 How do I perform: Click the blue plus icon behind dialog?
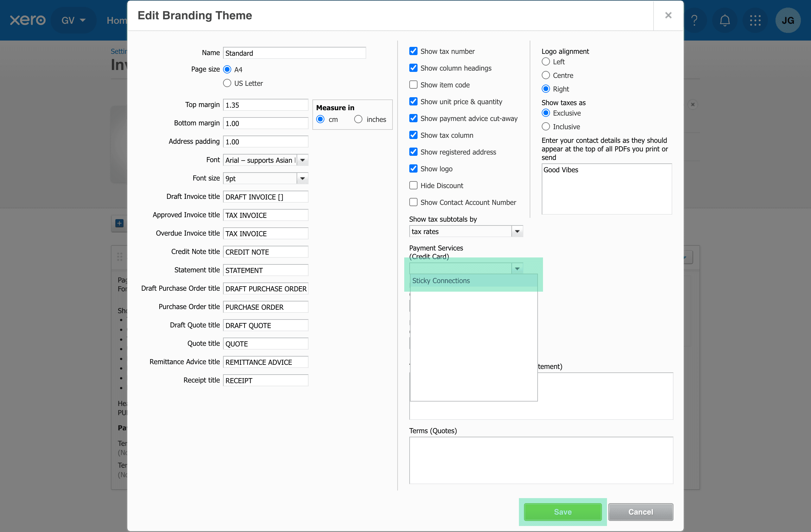pos(119,224)
